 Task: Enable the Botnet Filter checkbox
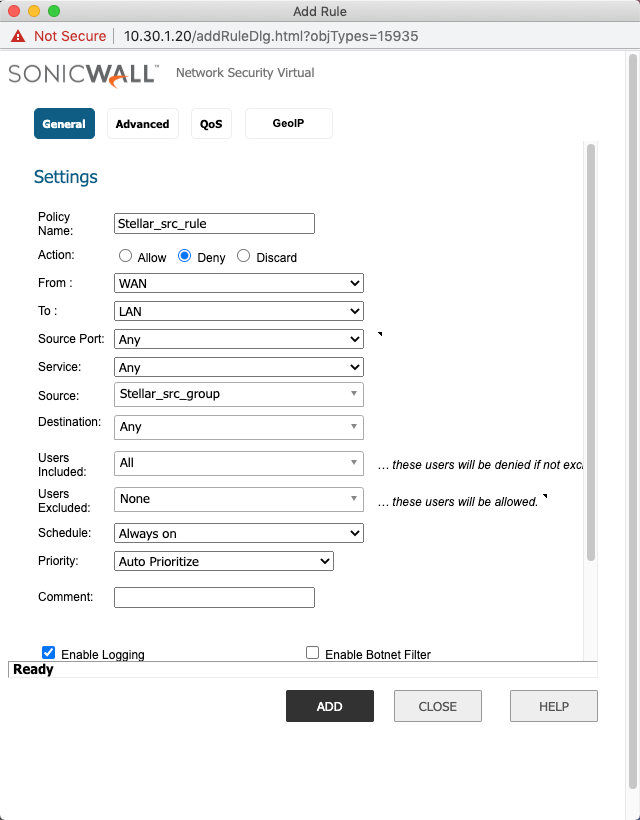point(313,653)
